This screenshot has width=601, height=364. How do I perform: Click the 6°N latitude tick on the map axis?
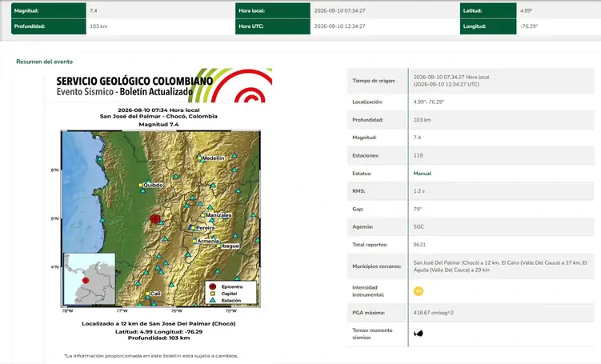[x=54, y=170]
